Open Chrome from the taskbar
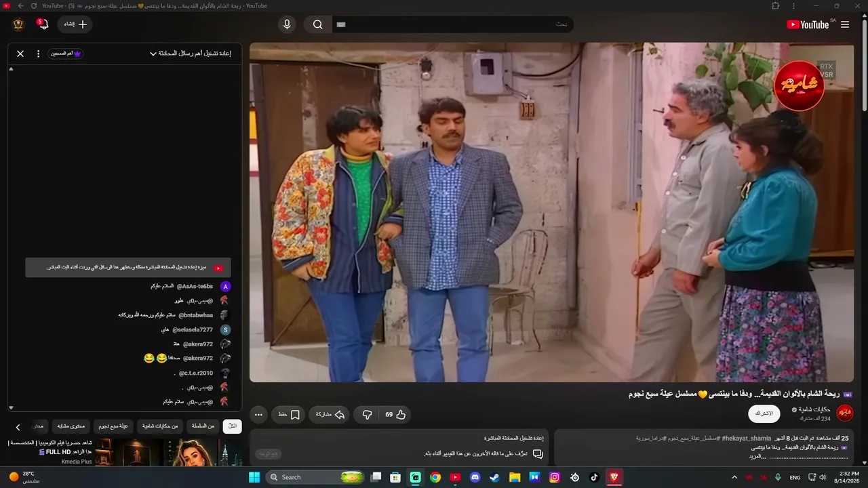 pyautogui.click(x=435, y=477)
